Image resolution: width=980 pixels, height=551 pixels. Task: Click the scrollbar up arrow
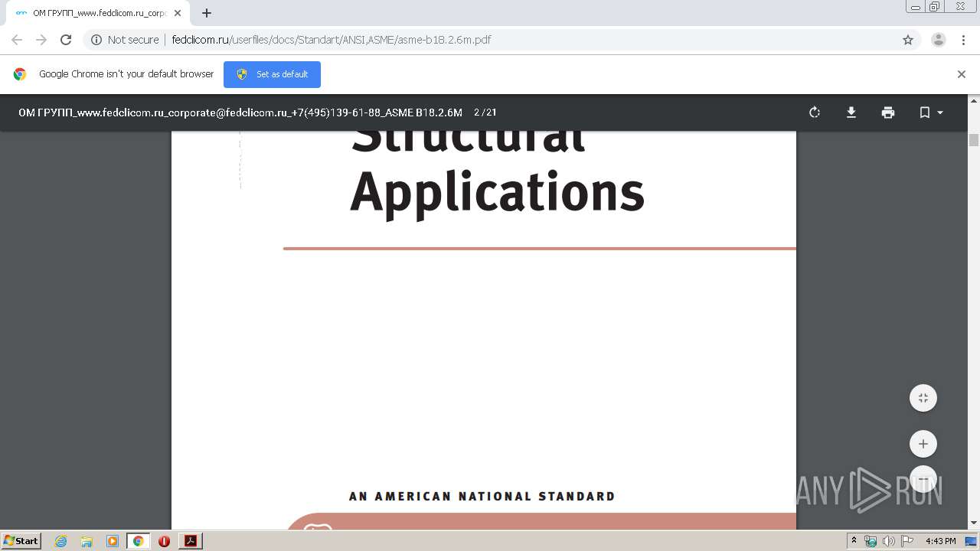pyautogui.click(x=974, y=99)
